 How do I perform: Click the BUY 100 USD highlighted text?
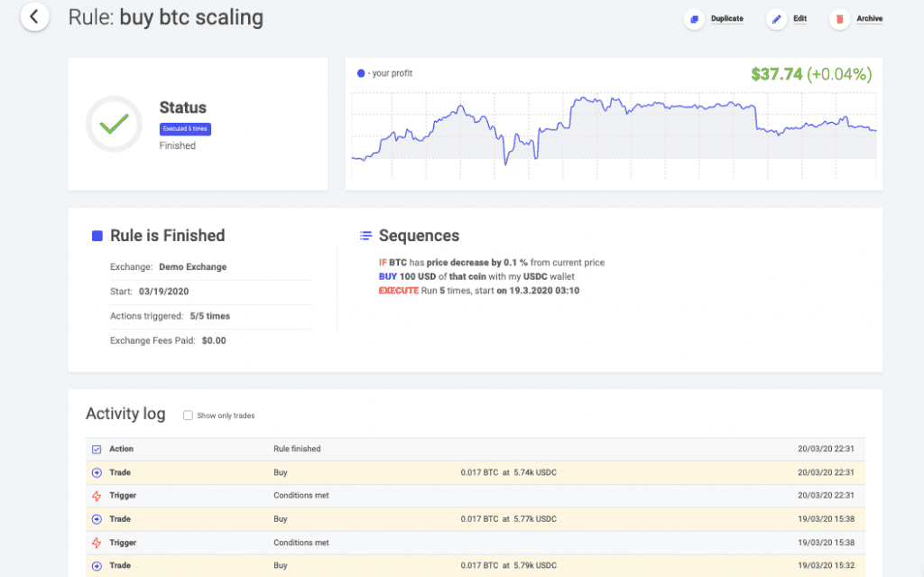(411, 275)
